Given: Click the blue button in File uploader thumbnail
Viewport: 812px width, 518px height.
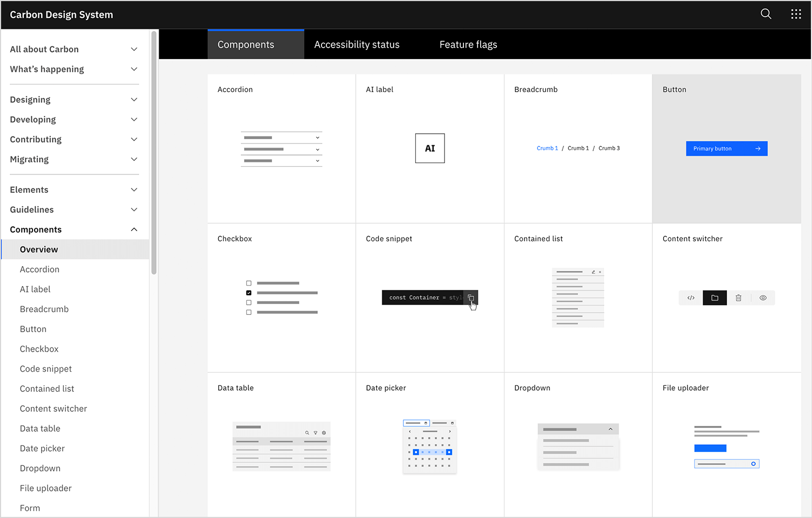Looking at the screenshot, I should coord(710,448).
